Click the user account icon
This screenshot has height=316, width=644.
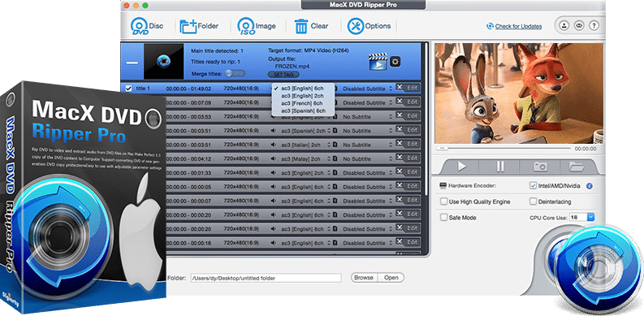tap(564, 25)
